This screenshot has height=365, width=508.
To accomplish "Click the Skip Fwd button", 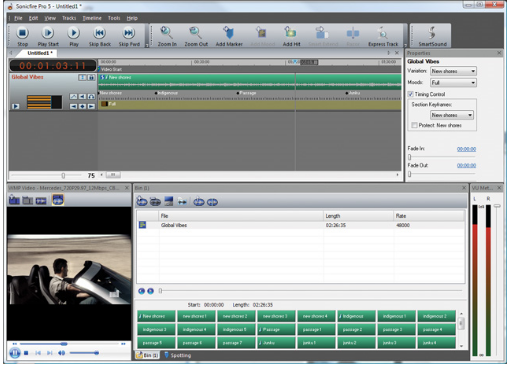I will (x=129, y=36).
